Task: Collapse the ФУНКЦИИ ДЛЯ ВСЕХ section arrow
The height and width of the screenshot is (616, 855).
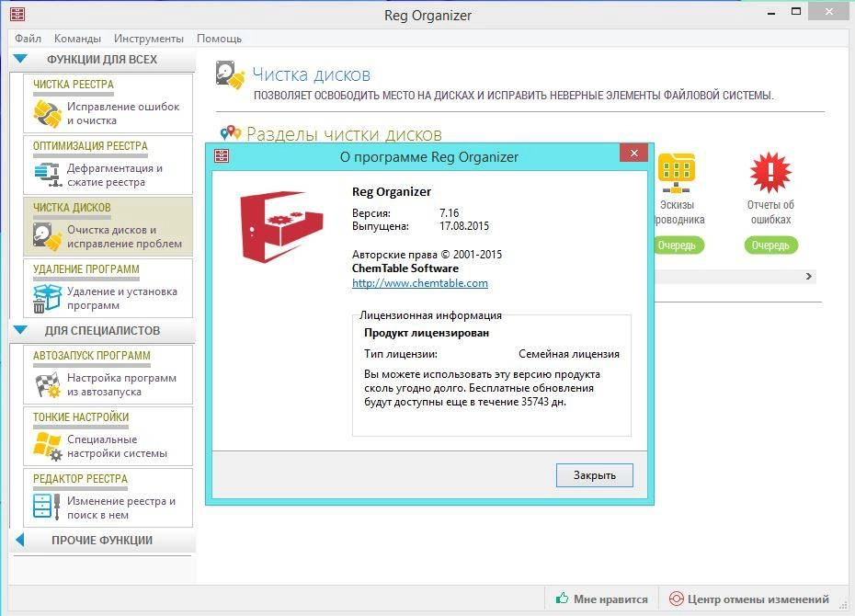Action: point(20,58)
